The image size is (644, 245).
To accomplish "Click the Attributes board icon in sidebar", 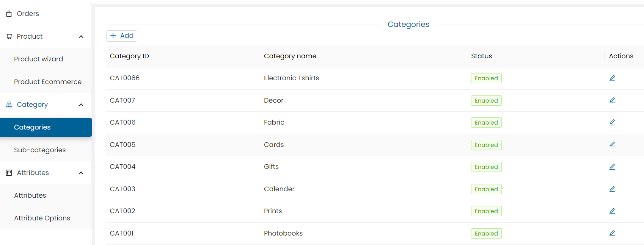I will click(x=9, y=173).
